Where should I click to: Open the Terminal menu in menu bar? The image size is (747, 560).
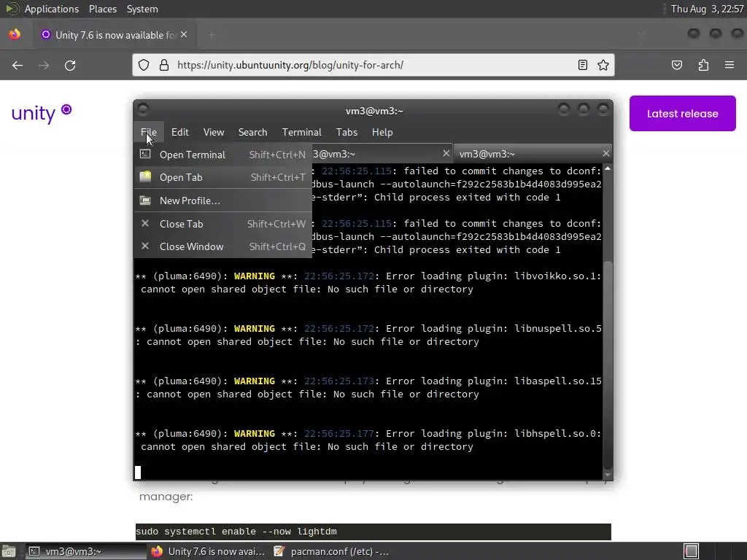point(301,133)
